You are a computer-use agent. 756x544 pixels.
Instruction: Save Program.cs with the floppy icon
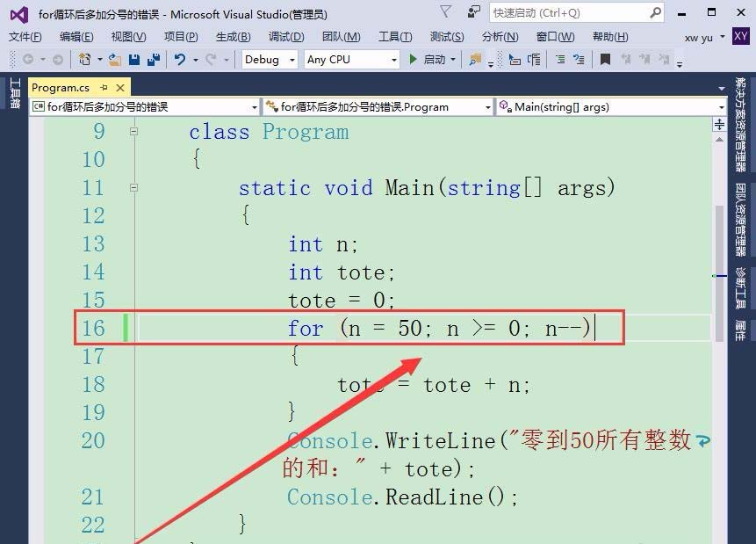[x=134, y=60]
